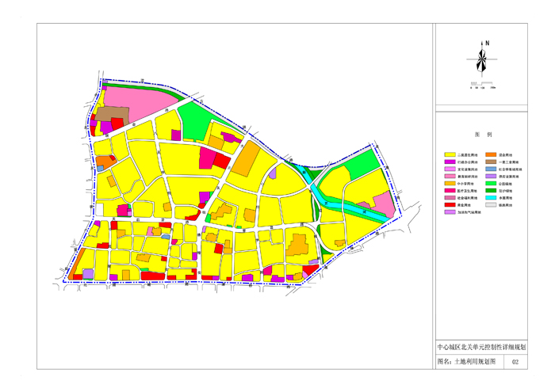Click the gray railway land legend swatch
The image size is (555, 392).
(x=491, y=204)
